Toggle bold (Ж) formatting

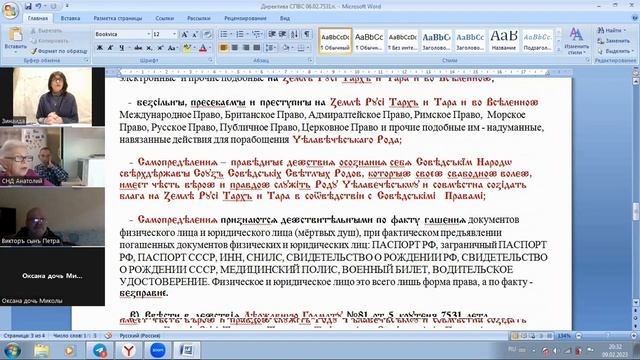(x=100, y=48)
